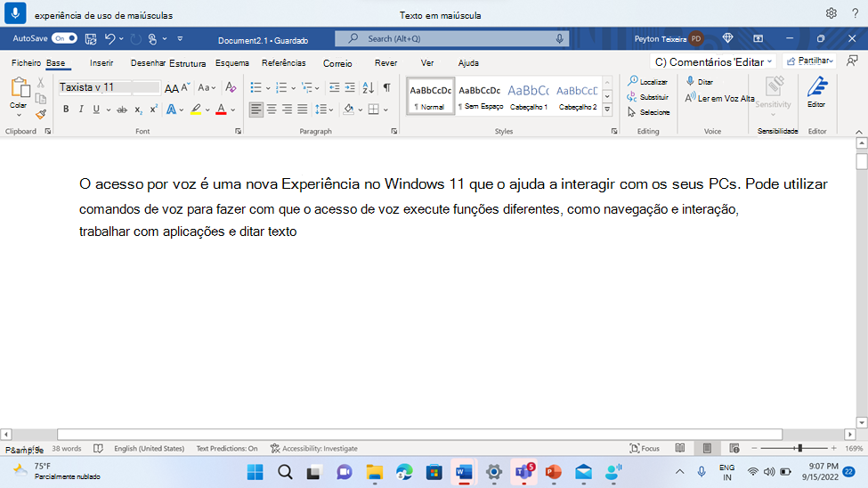868x488 pixels.
Task: Click Localizar find button
Action: click(648, 81)
